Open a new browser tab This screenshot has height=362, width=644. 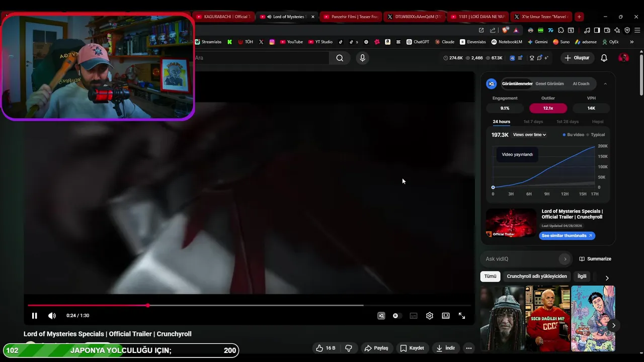tap(579, 17)
